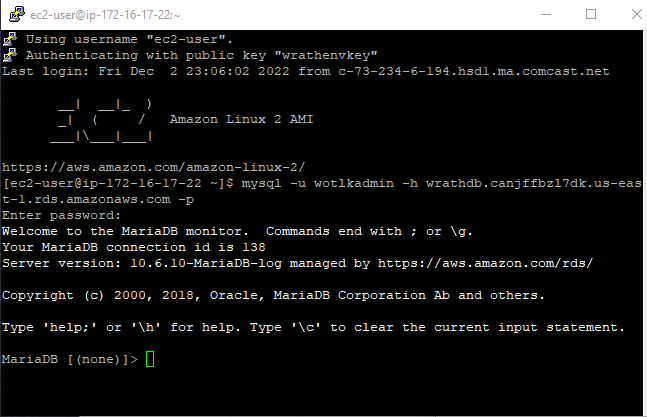Click the Copyright Oracle, MariaDB Corporation line

click(x=273, y=295)
